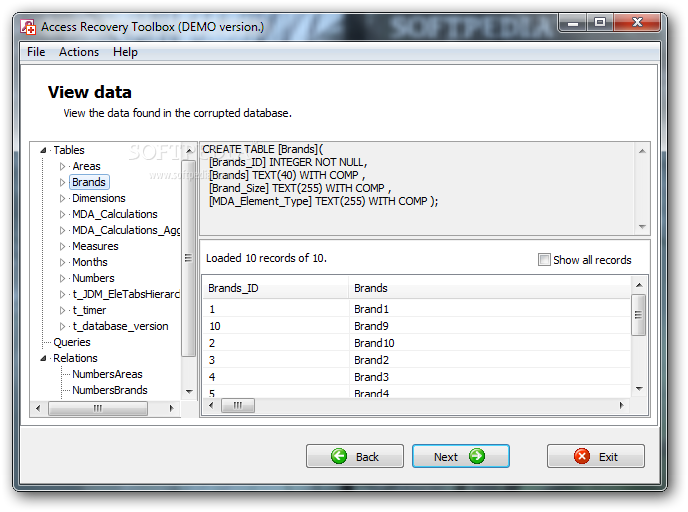Click the green arrow icon on Back
688x512 pixels.
(339, 456)
